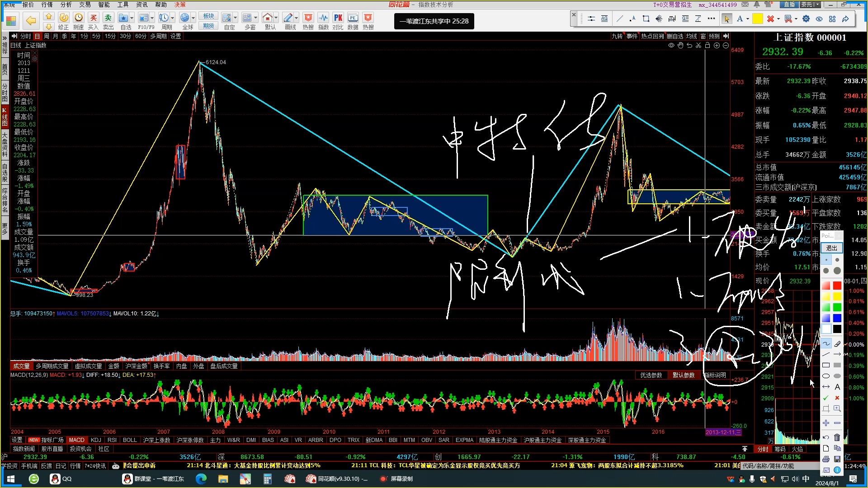
Task: Open the notification bell icon
Action: tap(757, 5)
